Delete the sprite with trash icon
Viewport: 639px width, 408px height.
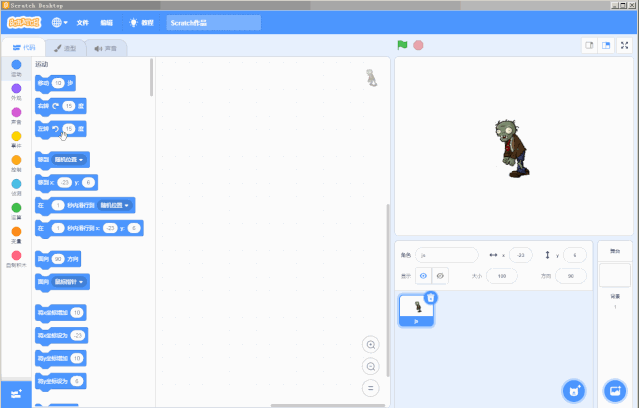pos(431,298)
